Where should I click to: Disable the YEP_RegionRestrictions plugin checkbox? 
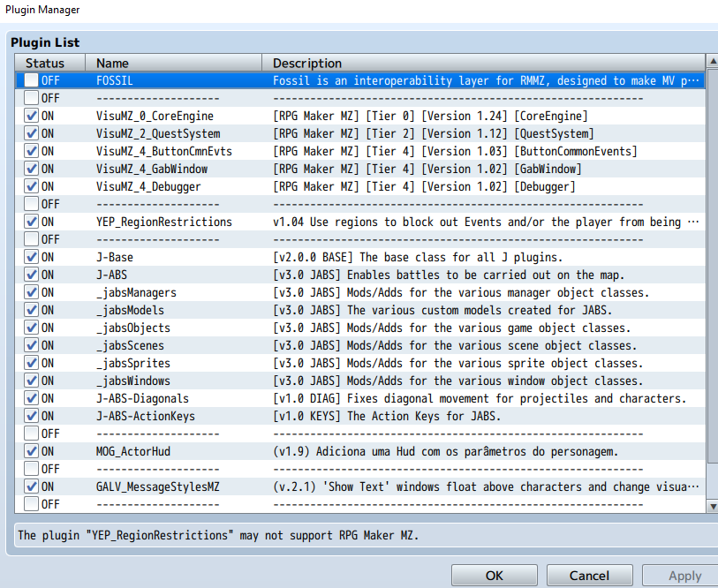point(31,222)
